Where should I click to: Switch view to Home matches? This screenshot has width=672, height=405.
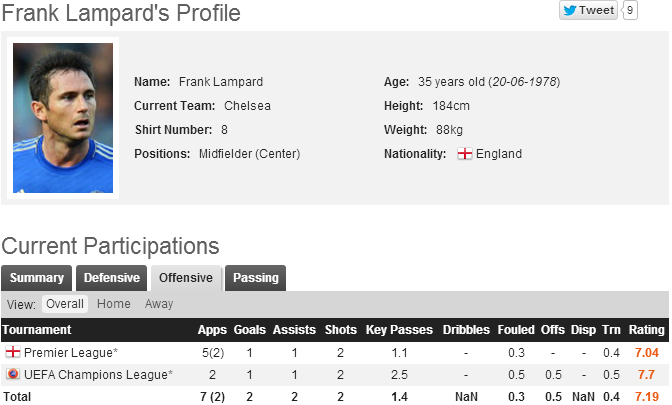[114, 304]
